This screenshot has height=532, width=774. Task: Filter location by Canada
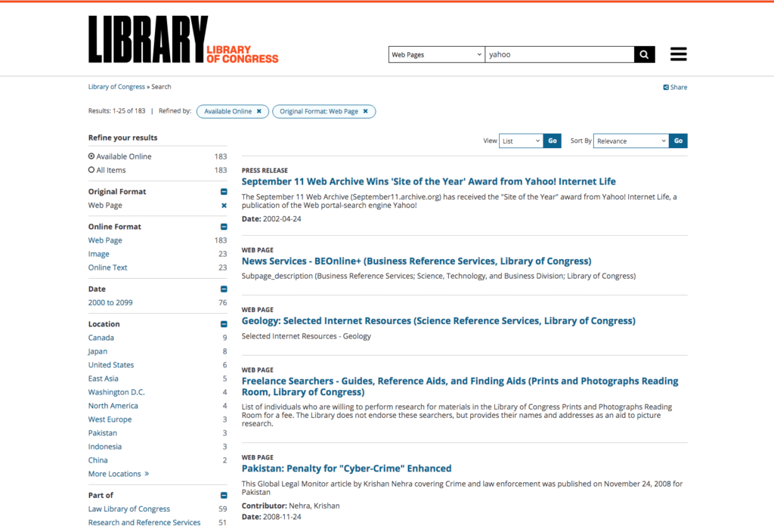(101, 338)
